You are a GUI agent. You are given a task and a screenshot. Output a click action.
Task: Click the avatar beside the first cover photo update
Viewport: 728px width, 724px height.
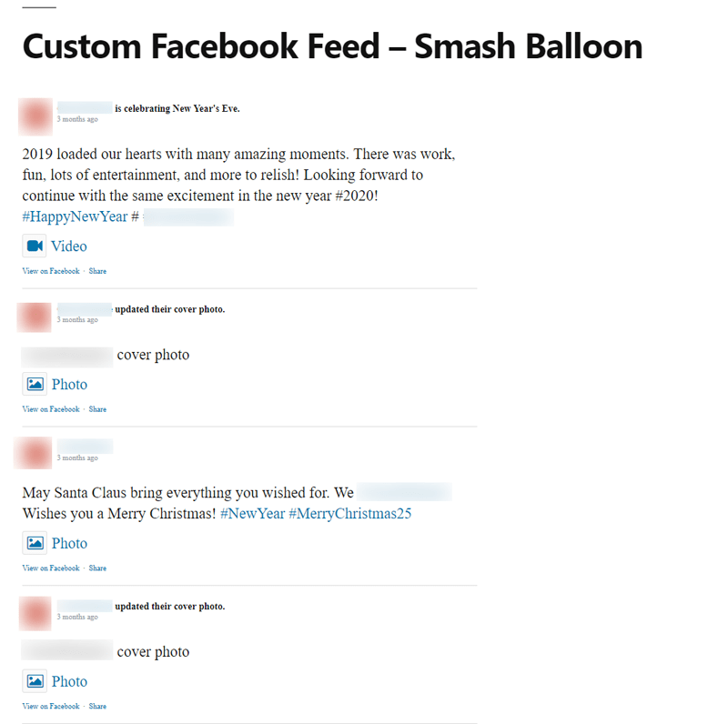click(x=35, y=317)
